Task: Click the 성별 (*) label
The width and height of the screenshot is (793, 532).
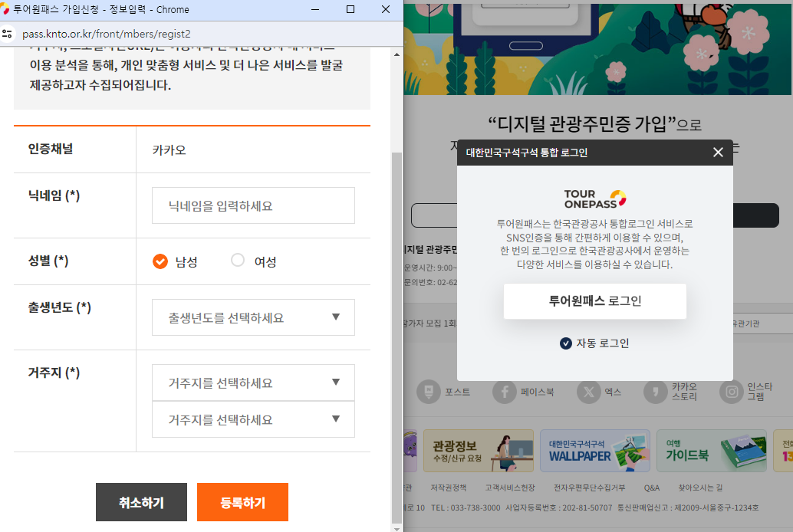Action: click(x=48, y=261)
